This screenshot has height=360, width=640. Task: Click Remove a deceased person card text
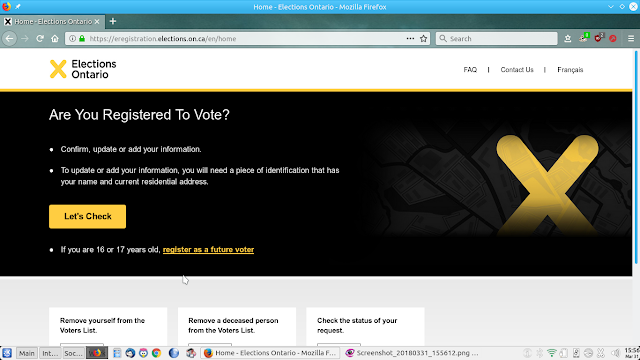233,325
